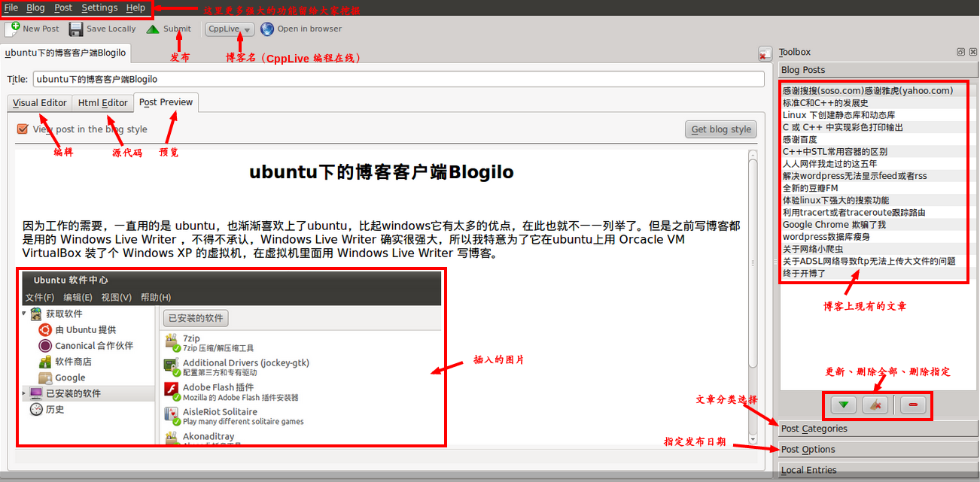980x482 pixels.
Task: Toggle View post in the blog style checkbox
Action: pos(23,129)
